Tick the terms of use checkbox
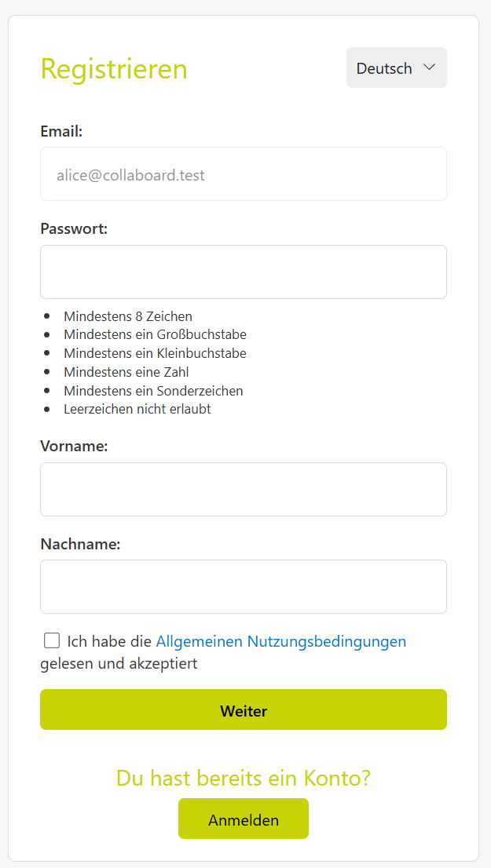Screen dimensions: 491x868 [x=52, y=640]
